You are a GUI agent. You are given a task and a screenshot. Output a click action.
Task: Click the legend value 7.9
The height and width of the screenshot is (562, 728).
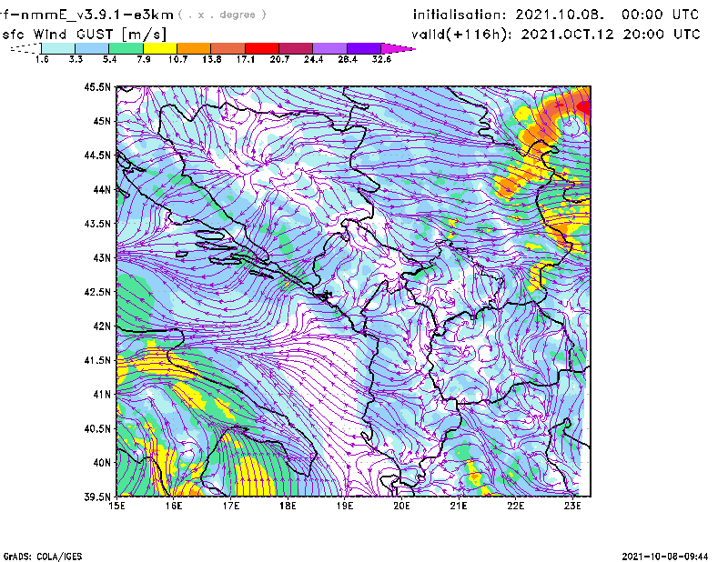click(x=144, y=59)
